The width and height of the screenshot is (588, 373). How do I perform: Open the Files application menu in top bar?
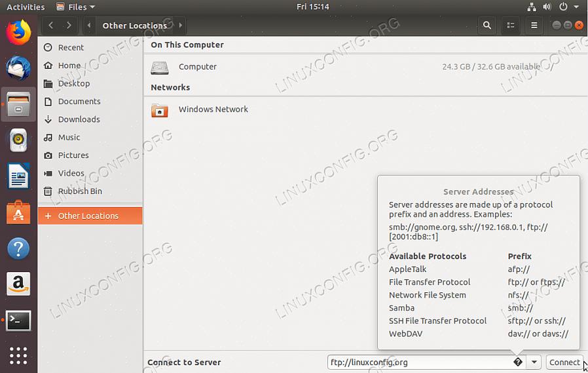click(76, 7)
